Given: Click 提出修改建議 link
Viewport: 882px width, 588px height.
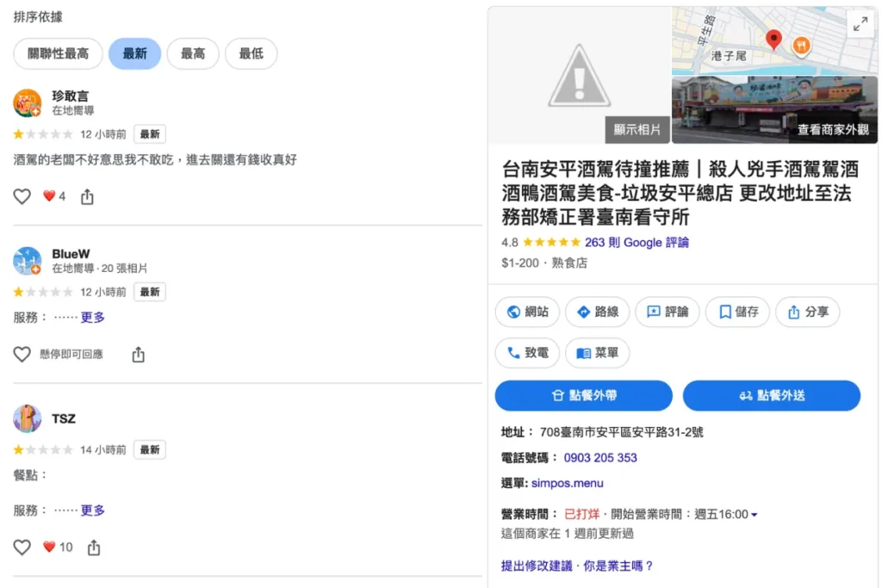Looking at the screenshot, I should tap(537, 566).
